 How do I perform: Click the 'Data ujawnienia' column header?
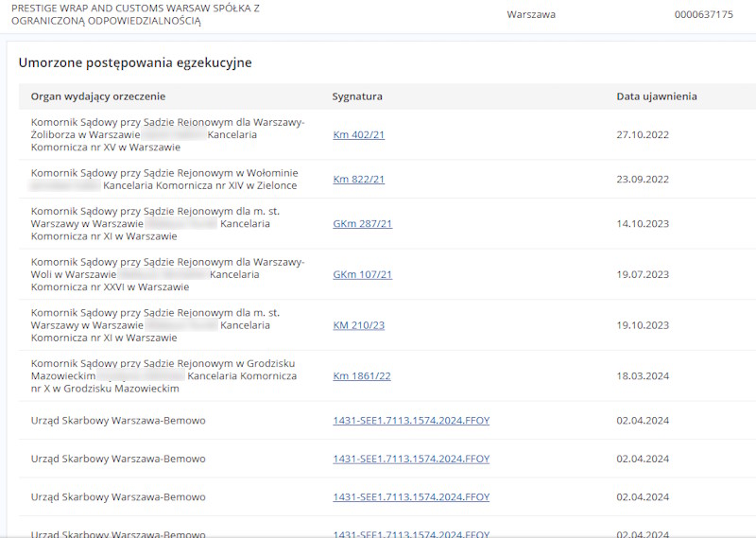tap(657, 96)
